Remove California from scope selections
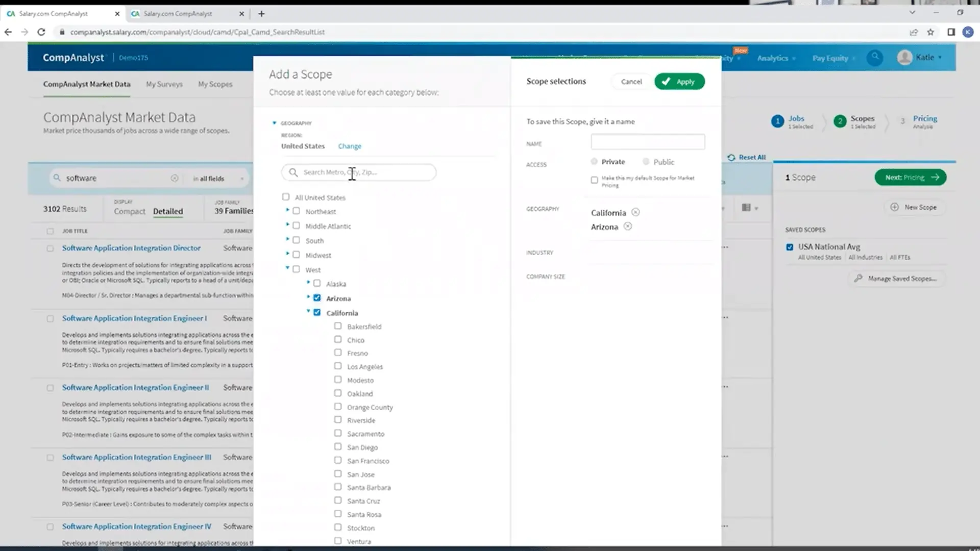 pyautogui.click(x=635, y=212)
